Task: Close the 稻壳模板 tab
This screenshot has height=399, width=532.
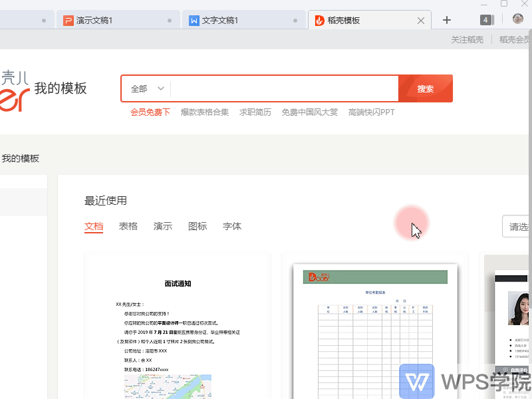Action: 420,21
